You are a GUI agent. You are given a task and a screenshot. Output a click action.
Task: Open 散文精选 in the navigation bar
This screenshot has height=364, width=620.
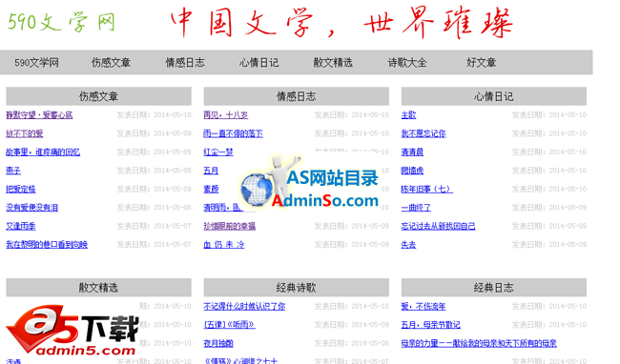click(333, 62)
